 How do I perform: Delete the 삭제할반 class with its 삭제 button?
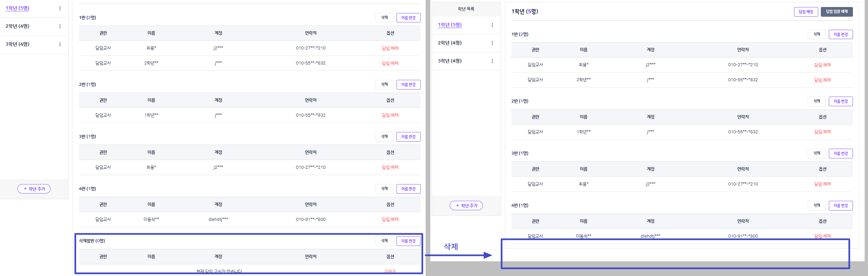click(x=384, y=241)
